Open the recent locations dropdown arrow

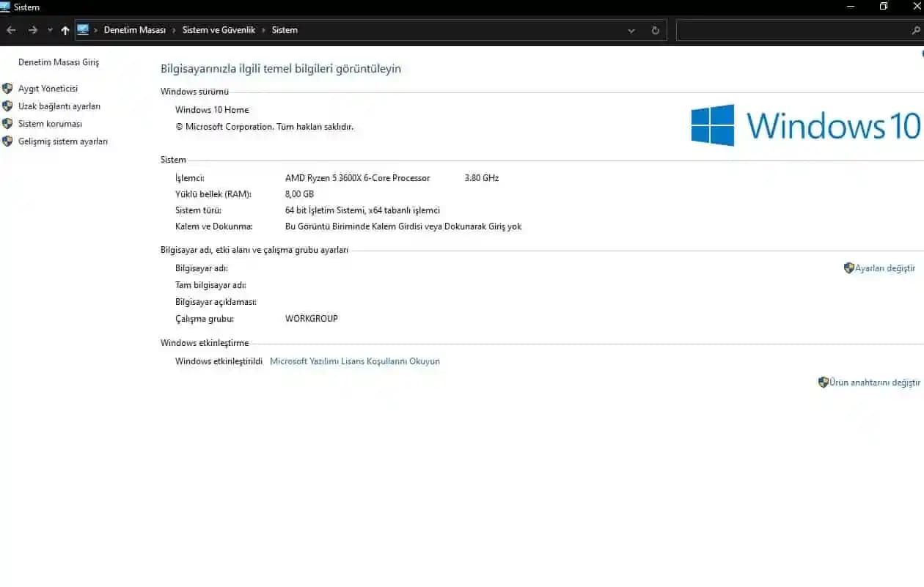(49, 31)
